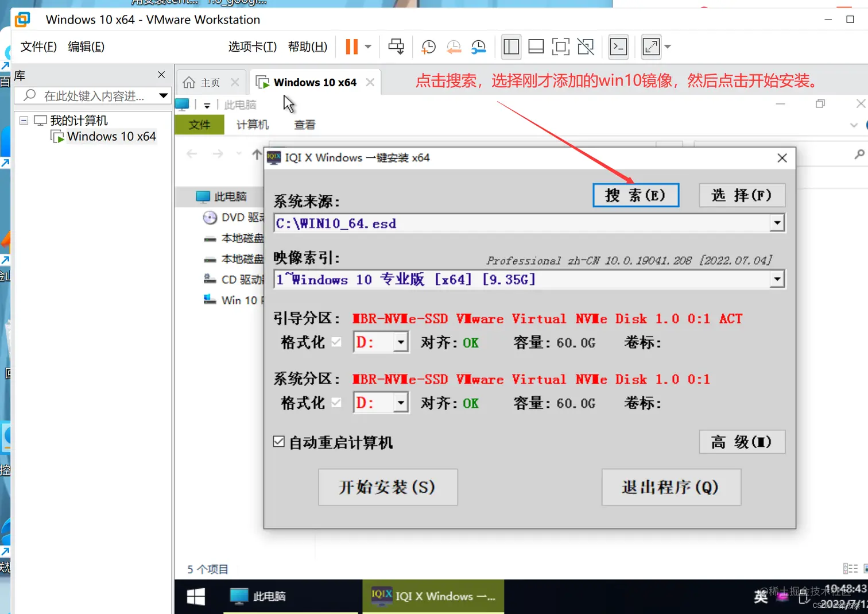Screen dimensions: 868x614
Task: Open the 选项卡(T) menu
Action: coord(253,47)
